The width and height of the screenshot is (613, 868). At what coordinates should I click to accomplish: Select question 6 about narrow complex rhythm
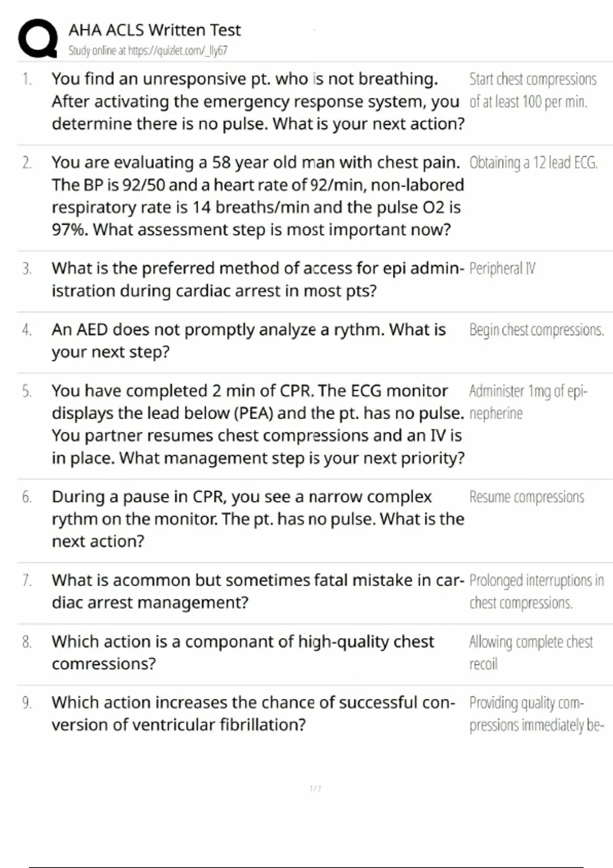coord(257,519)
